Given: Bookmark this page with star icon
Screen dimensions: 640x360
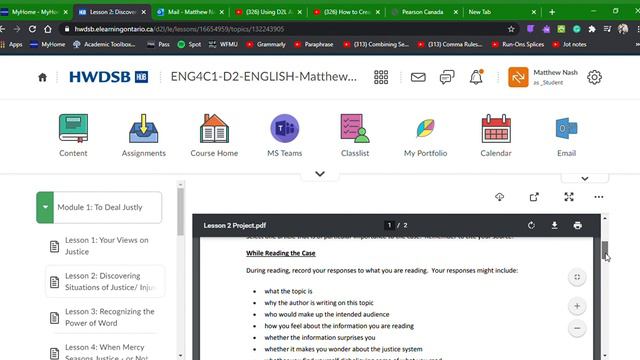Looking at the screenshot, I should click(x=511, y=29).
